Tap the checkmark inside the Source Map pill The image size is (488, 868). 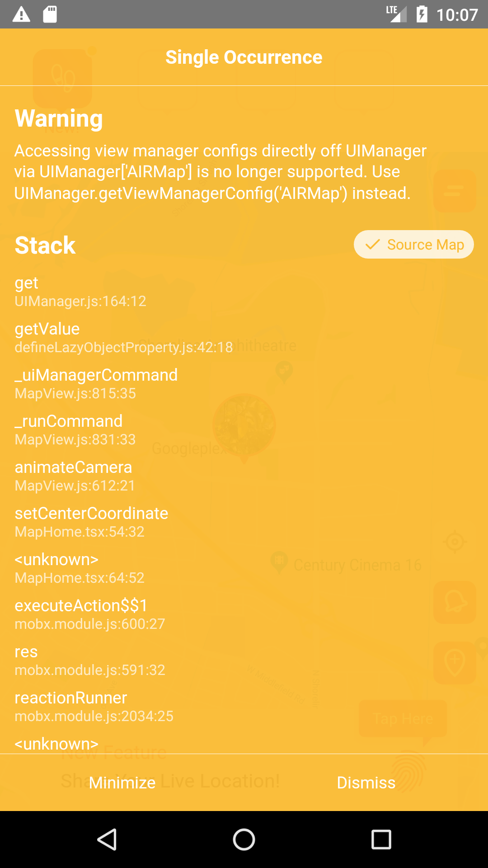[x=372, y=244]
